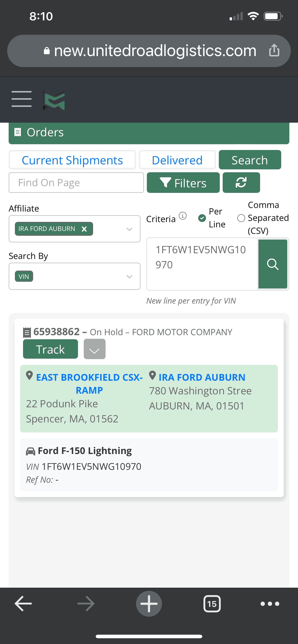The width and height of the screenshot is (298, 644).
Task: Click the refresh arrows button
Action: 241,183
